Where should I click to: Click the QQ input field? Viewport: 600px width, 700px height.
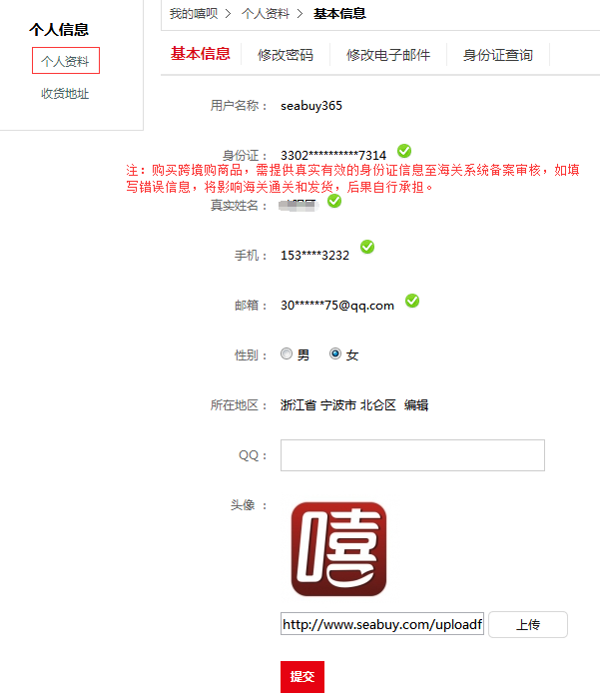pos(412,455)
